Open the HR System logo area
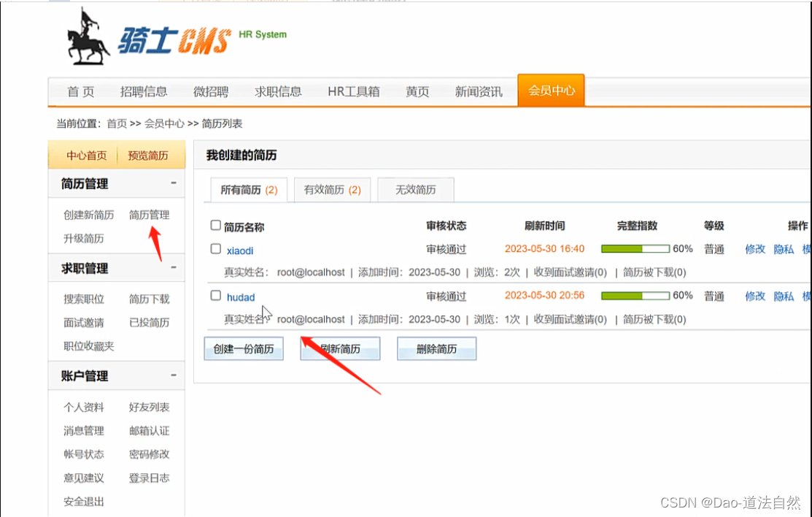 click(261, 35)
